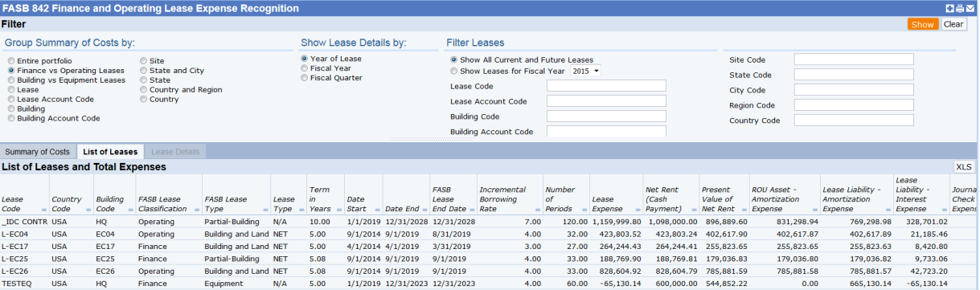This screenshot has width=980, height=290.
Task: Switch to Summary of Costs tab
Action: pyautogui.click(x=38, y=152)
